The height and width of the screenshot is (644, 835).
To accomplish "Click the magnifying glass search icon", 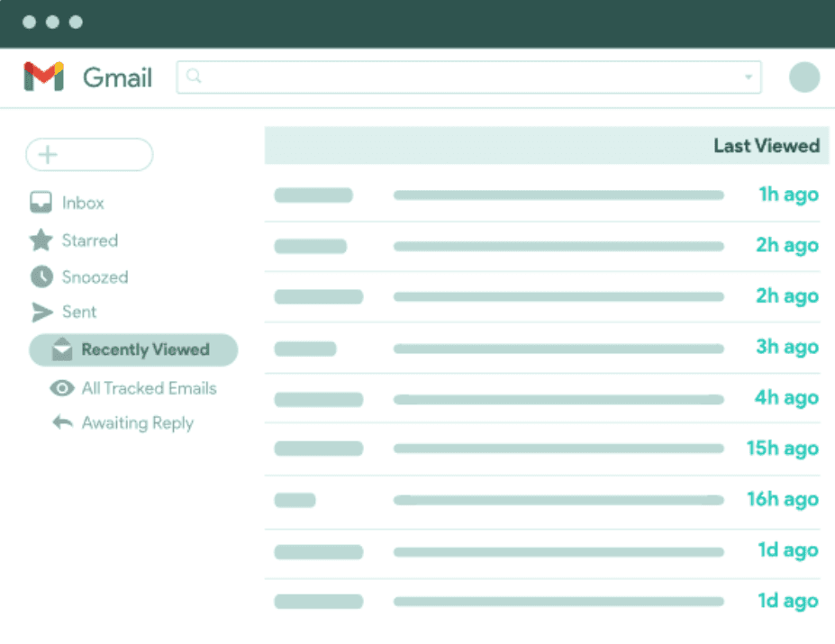I will point(193,77).
